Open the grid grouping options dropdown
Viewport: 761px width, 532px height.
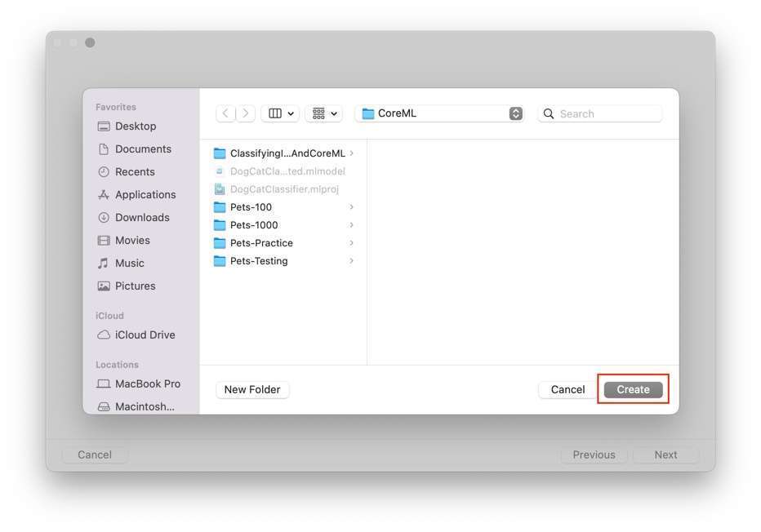[x=323, y=113]
